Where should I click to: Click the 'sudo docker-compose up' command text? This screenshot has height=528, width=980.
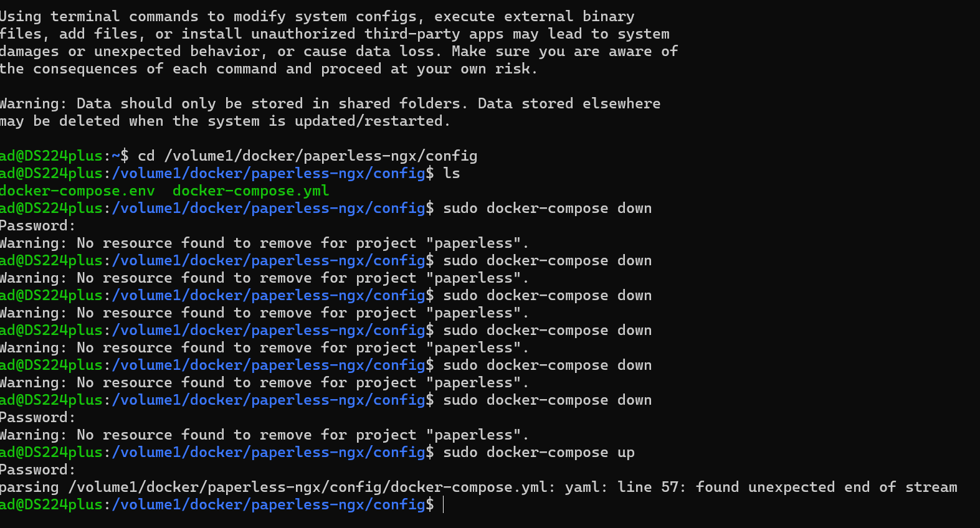[539, 453]
